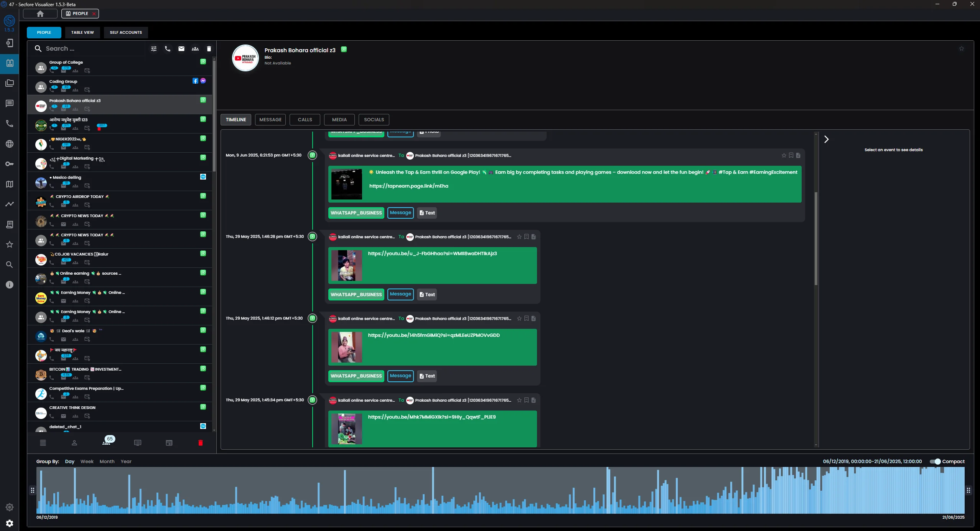Click the filter sliders icon beside search

(x=154, y=49)
